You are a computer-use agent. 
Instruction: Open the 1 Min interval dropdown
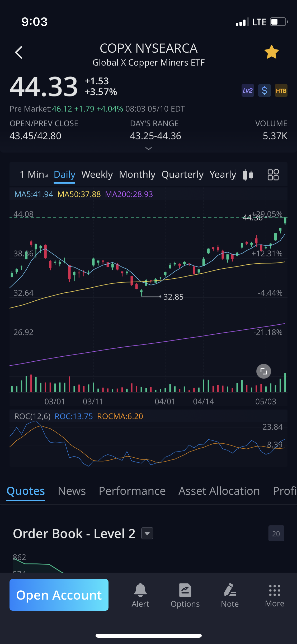34,174
